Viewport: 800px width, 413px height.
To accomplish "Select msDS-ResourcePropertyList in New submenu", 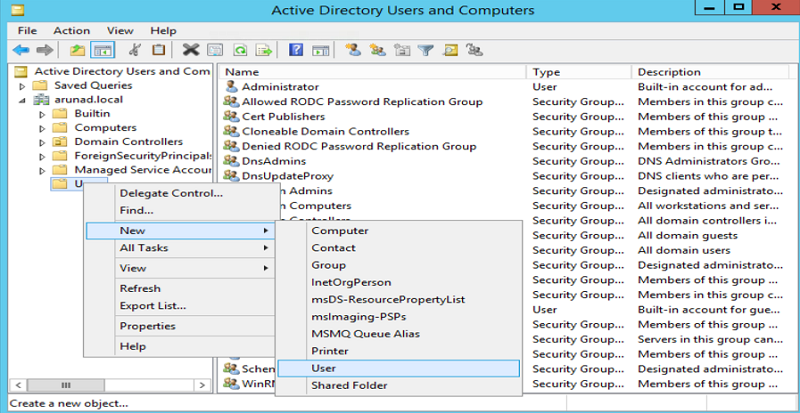I will click(398, 300).
